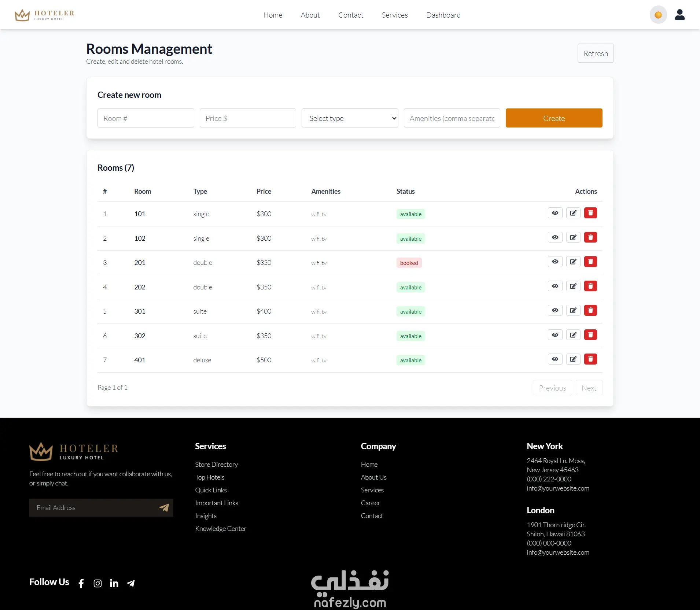
Task: Click the Page 1 of 1 text
Action: 113,387
